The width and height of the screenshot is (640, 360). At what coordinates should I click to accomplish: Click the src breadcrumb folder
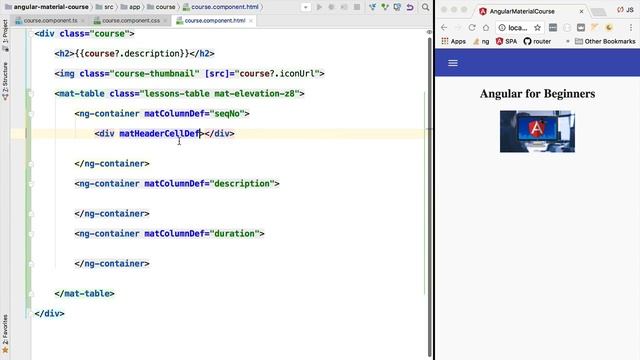[105, 7]
